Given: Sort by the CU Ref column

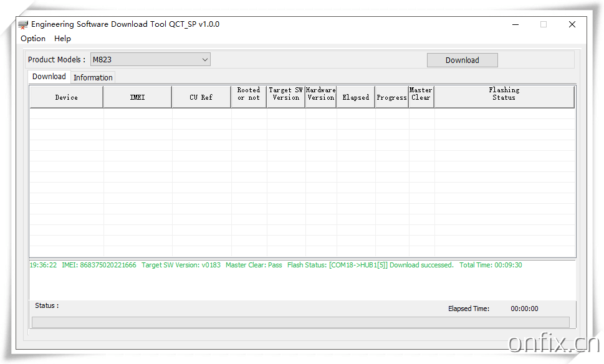Looking at the screenshot, I should [201, 97].
